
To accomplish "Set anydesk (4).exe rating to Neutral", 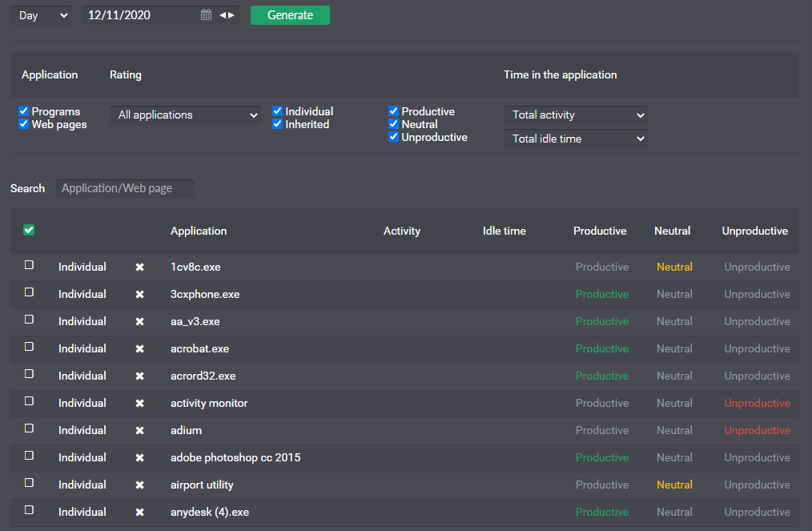I will tap(674, 513).
